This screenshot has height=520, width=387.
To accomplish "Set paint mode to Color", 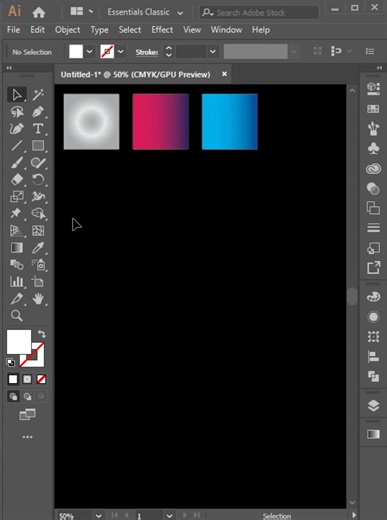I will (13, 379).
